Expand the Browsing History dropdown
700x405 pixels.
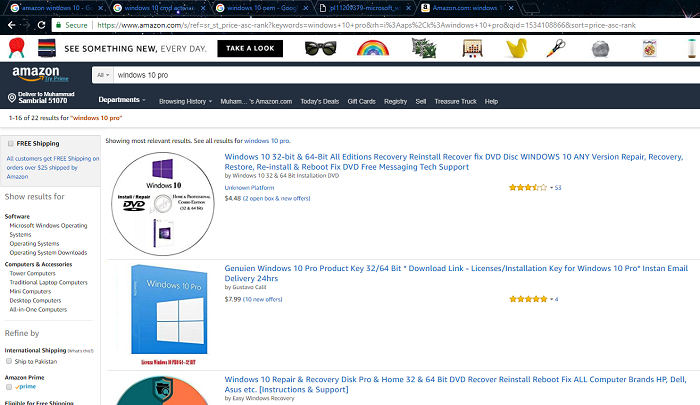185,101
